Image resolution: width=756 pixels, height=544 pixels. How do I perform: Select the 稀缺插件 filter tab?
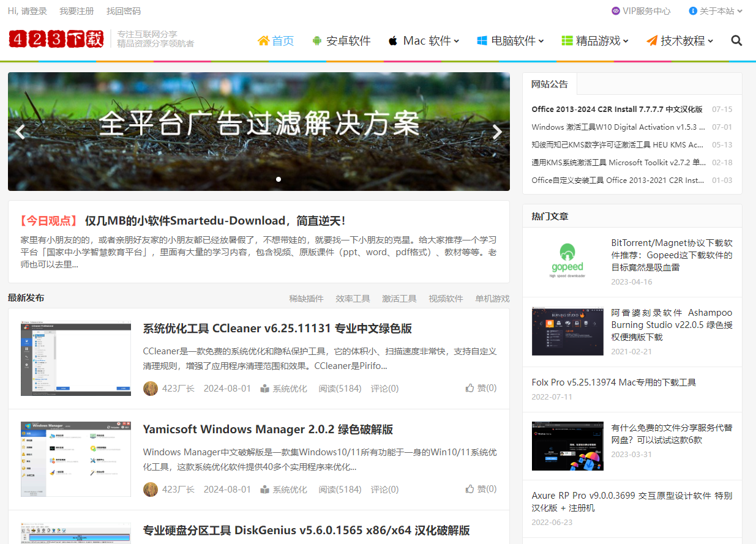point(306,299)
